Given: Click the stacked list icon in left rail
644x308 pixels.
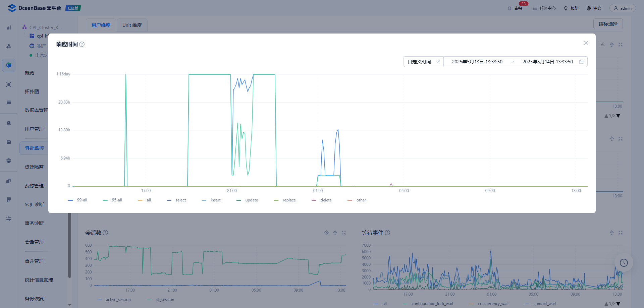Looking at the screenshot, I should tap(9, 103).
